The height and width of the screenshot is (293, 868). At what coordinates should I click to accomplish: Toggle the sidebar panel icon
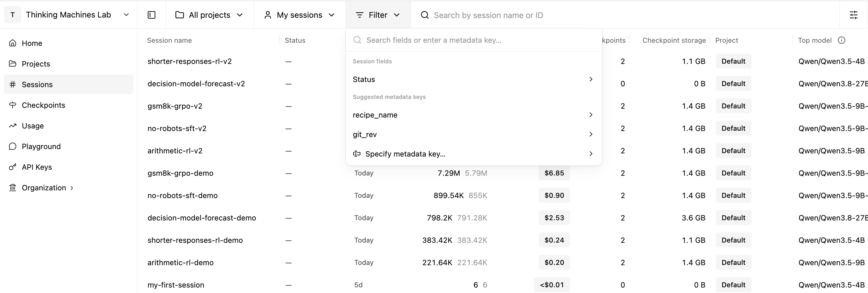152,15
